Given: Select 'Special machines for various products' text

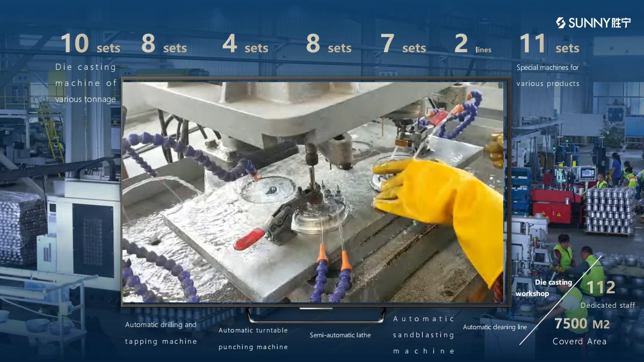Looking at the screenshot, I should (x=547, y=75).
